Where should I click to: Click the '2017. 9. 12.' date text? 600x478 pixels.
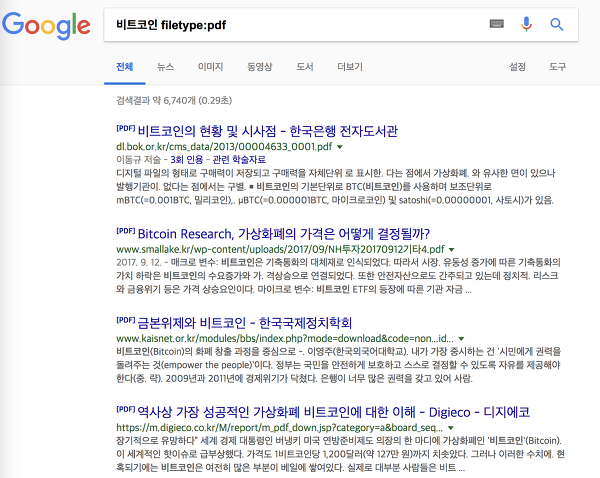[139, 263]
